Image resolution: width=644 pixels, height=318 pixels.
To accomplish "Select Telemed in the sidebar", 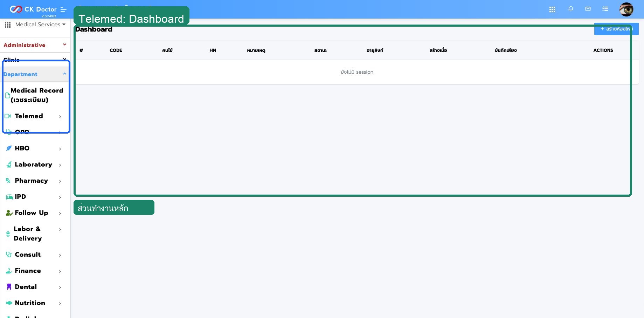I will coord(29,116).
